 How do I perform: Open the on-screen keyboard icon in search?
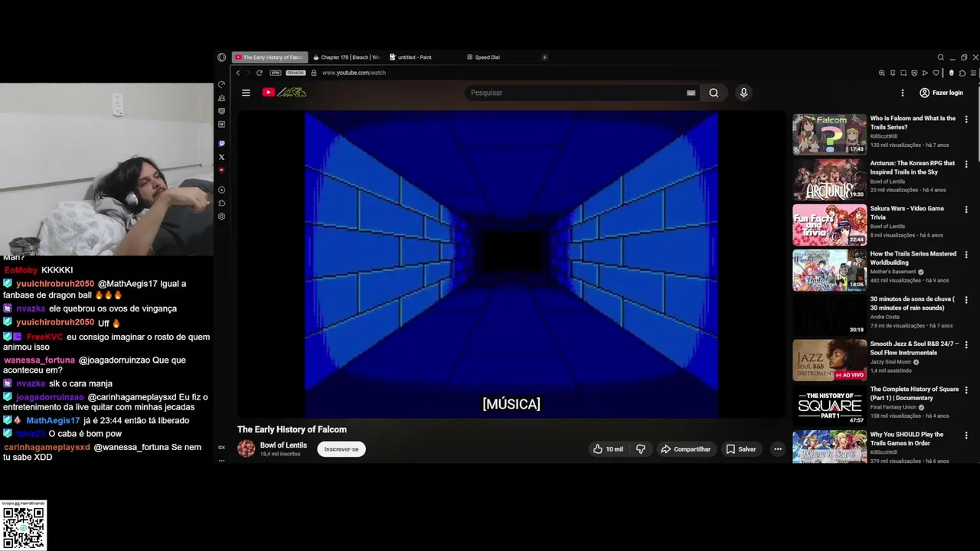point(691,93)
